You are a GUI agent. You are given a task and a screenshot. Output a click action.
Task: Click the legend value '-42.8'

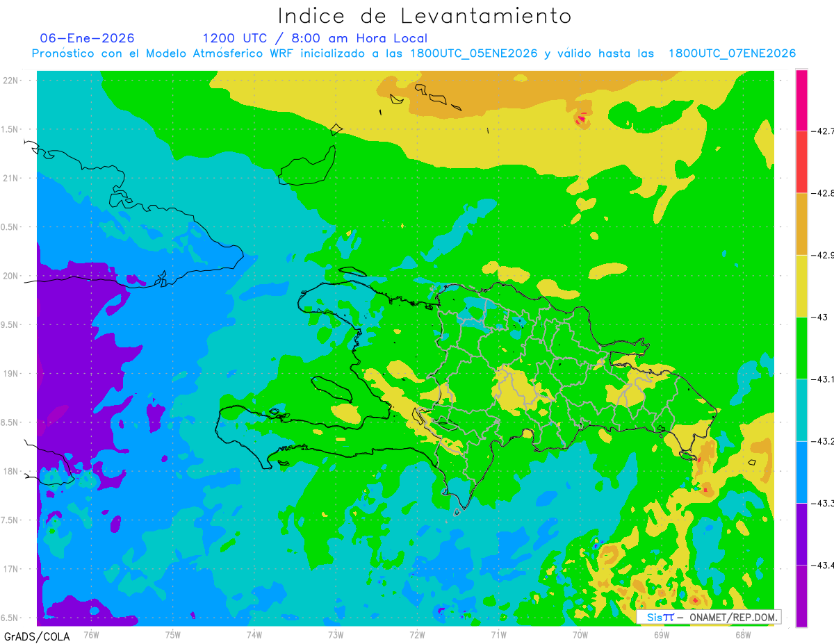(x=821, y=193)
